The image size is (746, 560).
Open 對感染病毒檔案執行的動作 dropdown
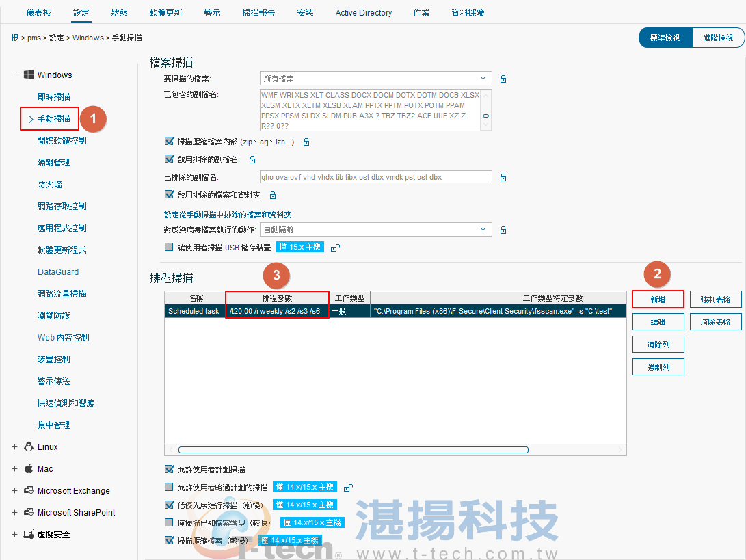pos(375,230)
